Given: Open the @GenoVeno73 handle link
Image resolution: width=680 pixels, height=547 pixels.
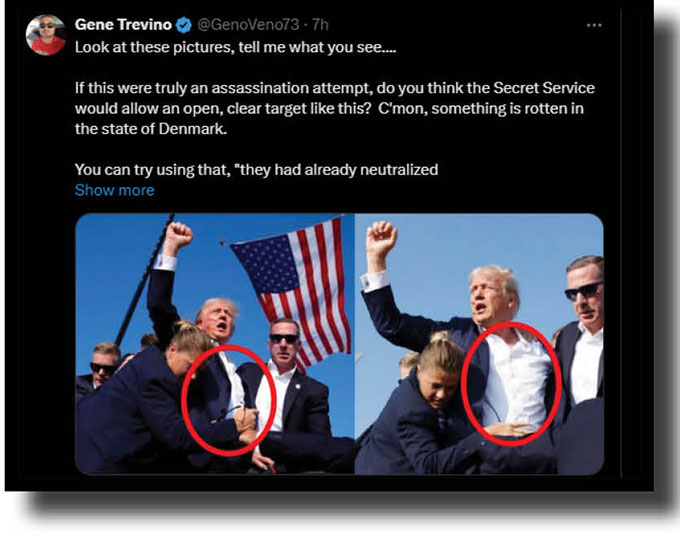Looking at the screenshot, I should point(248,25).
